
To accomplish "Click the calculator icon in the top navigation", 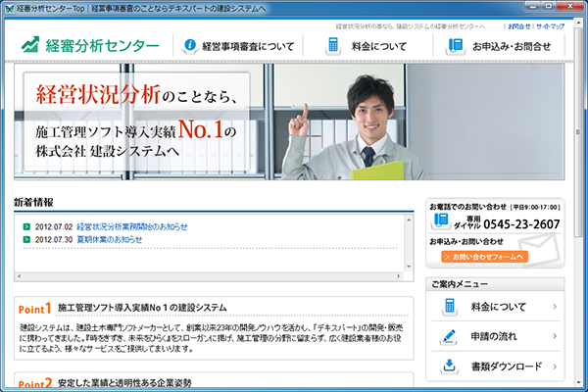I will click(334, 45).
